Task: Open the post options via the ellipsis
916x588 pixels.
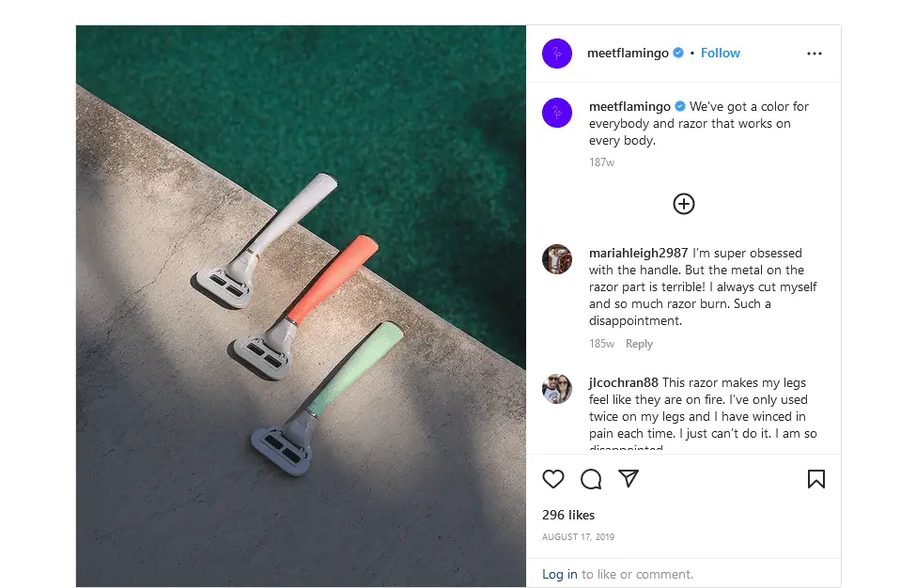Action: pyautogui.click(x=814, y=54)
